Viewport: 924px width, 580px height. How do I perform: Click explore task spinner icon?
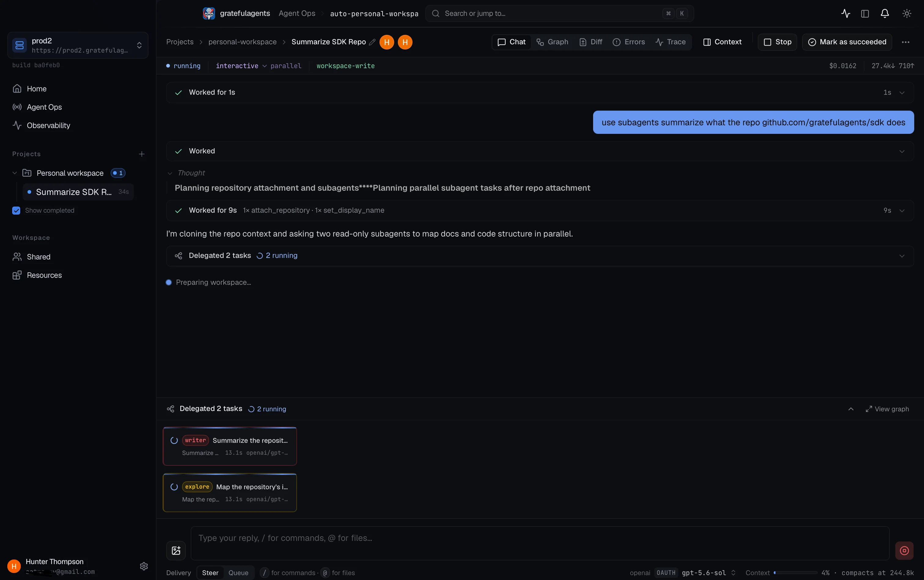click(174, 487)
